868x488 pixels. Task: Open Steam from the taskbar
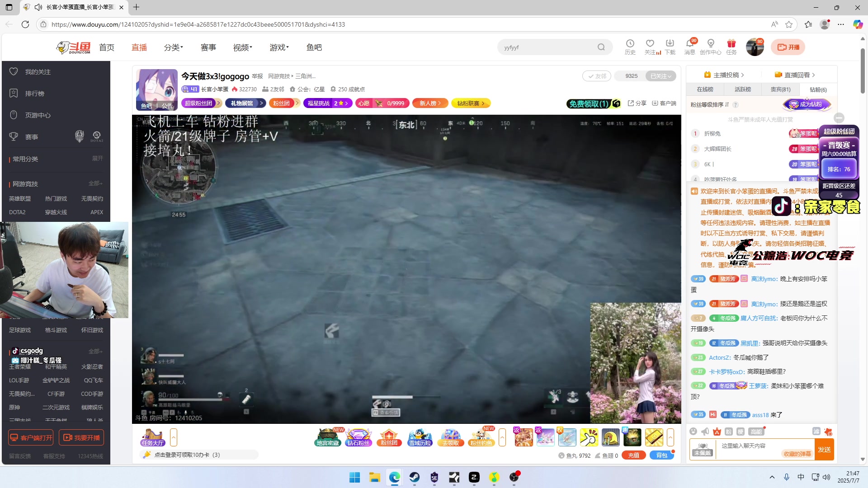(x=414, y=477)
